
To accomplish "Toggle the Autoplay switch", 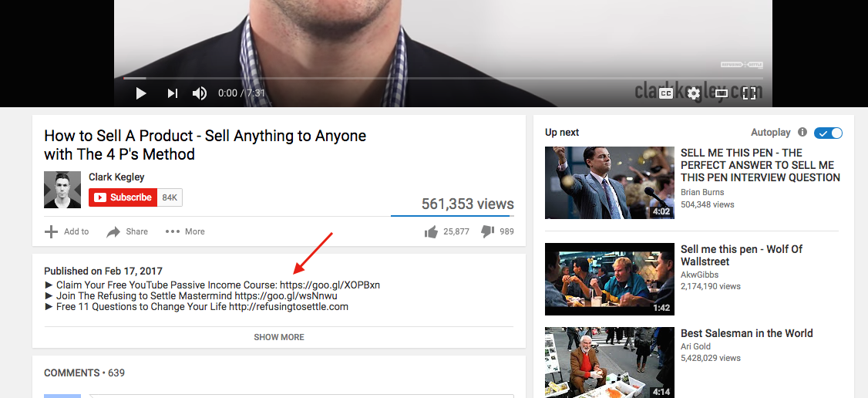I will 828,133.
